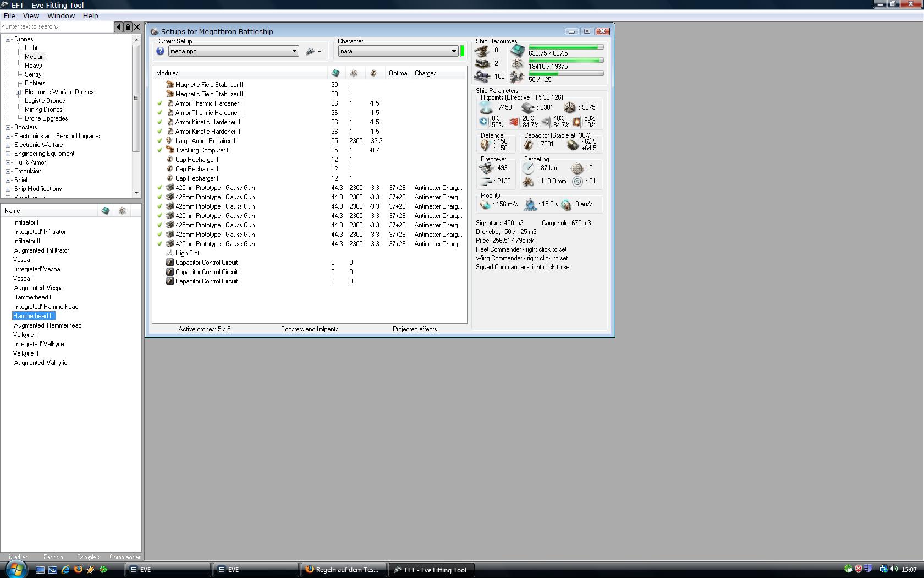Image resolution: width=924 pixels, height=578 pixels.
Task: Switch to the Regeln auf dem Tes... taskbar window
Action: (x=343, y=570)
